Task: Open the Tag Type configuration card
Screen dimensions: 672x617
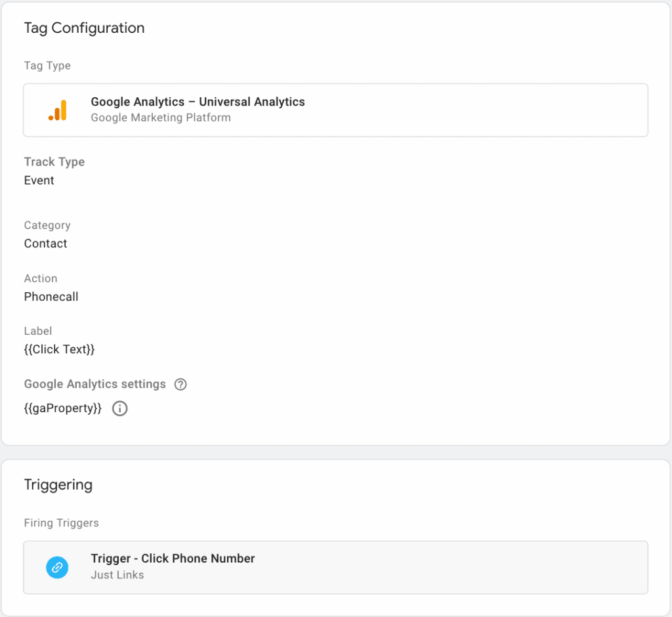Action: (336, 110)
